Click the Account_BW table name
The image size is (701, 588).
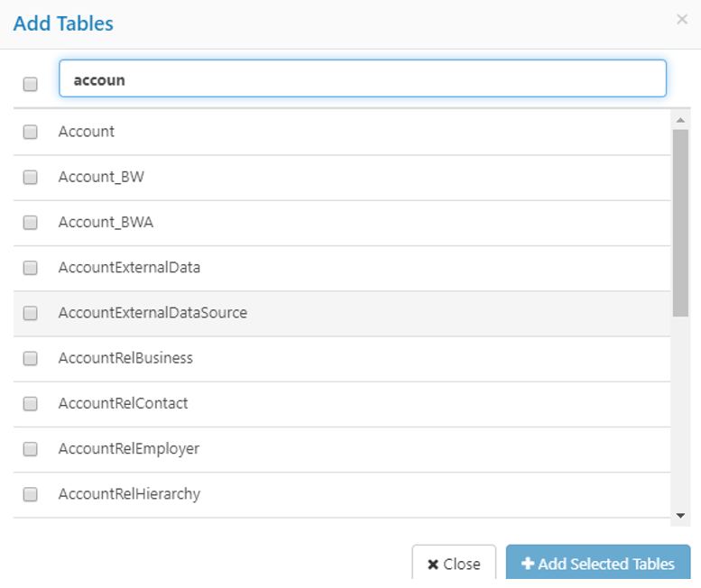[x=101, y=177]
